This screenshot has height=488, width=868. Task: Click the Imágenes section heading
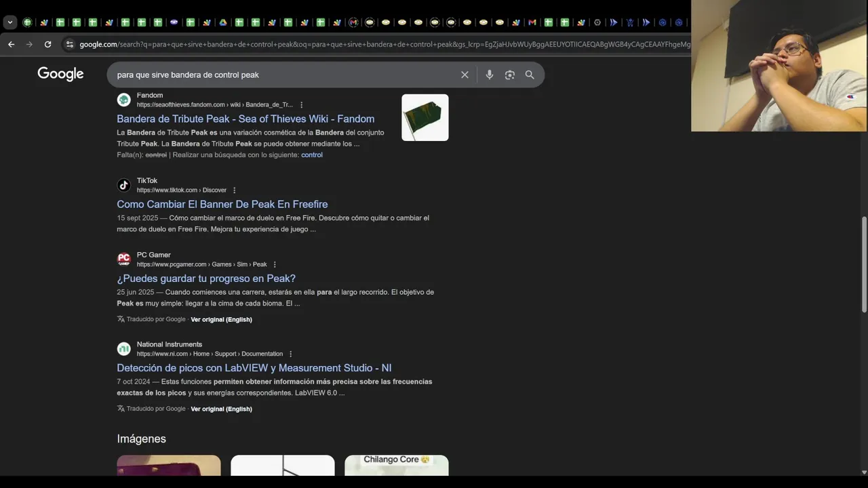141,439
